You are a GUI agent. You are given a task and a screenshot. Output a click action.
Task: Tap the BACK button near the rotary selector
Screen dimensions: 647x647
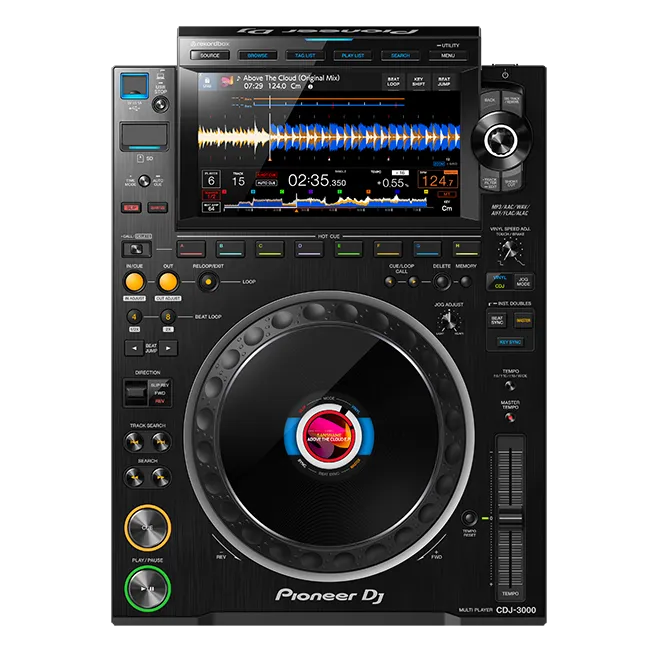[490, 100]
